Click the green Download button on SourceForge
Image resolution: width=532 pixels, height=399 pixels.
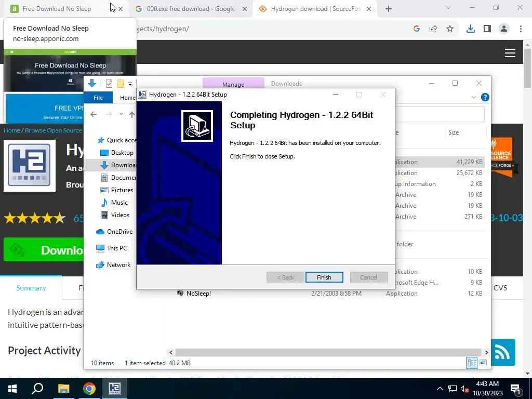click(44, 249)
